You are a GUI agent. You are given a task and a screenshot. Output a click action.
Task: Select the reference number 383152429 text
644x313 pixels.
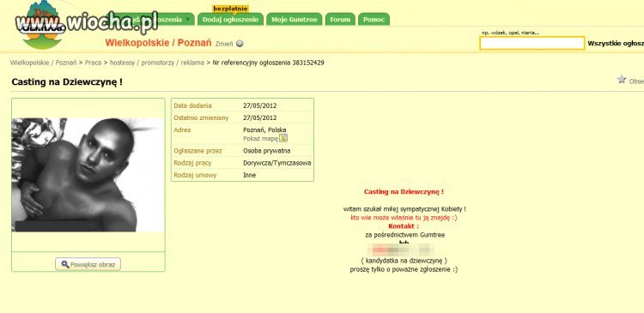tap(308, 63)
